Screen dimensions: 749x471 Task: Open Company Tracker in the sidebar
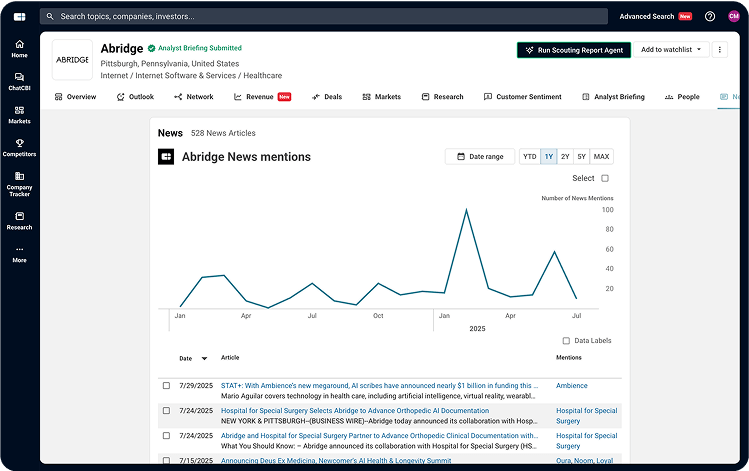pyautogui.click(x=19, y=183)
